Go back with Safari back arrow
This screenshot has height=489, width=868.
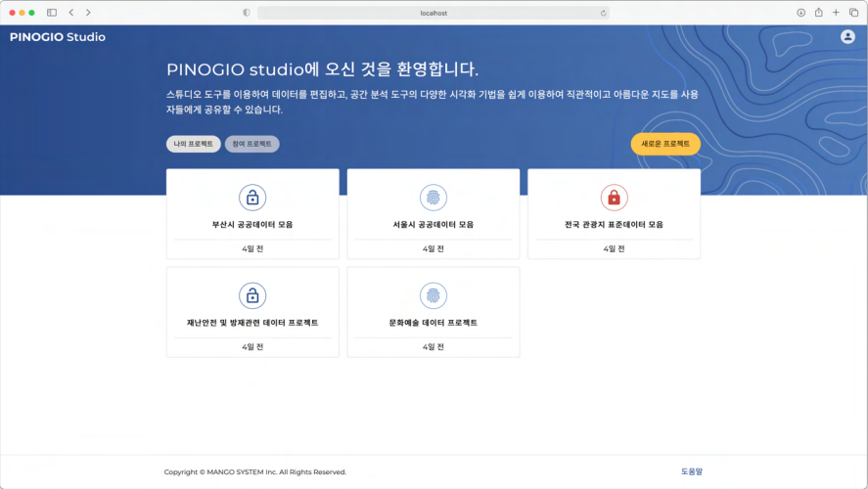tap(71, 13)
